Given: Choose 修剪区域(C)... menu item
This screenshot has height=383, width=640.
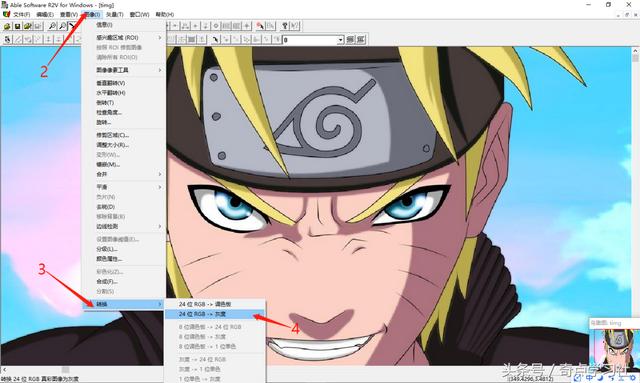Looking at the screenshot, I should 124,135.
